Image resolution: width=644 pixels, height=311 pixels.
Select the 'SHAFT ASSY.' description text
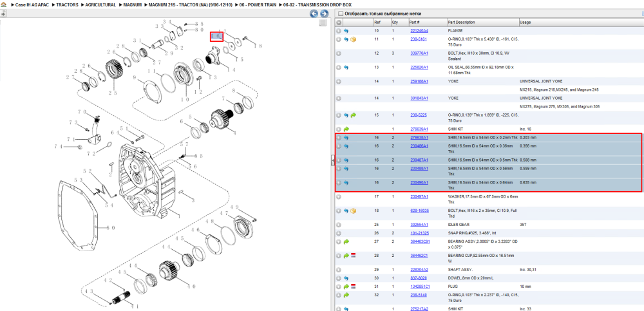tap(460, 270)
